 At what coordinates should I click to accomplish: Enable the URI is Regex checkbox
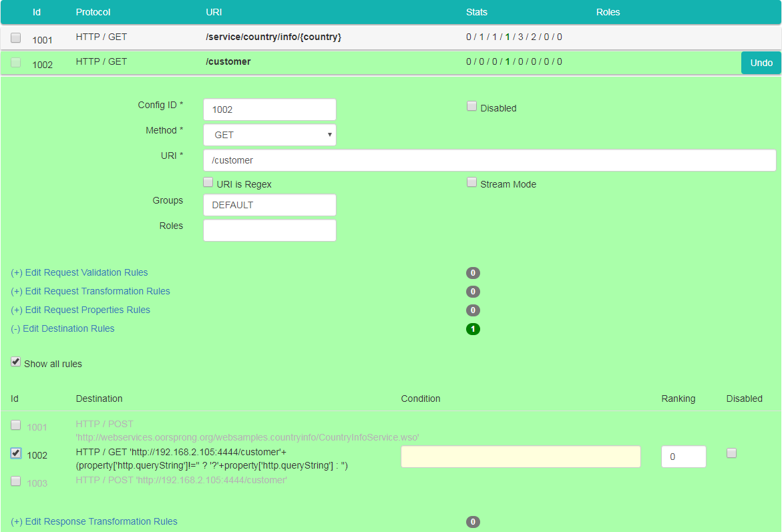click(208, 182)
